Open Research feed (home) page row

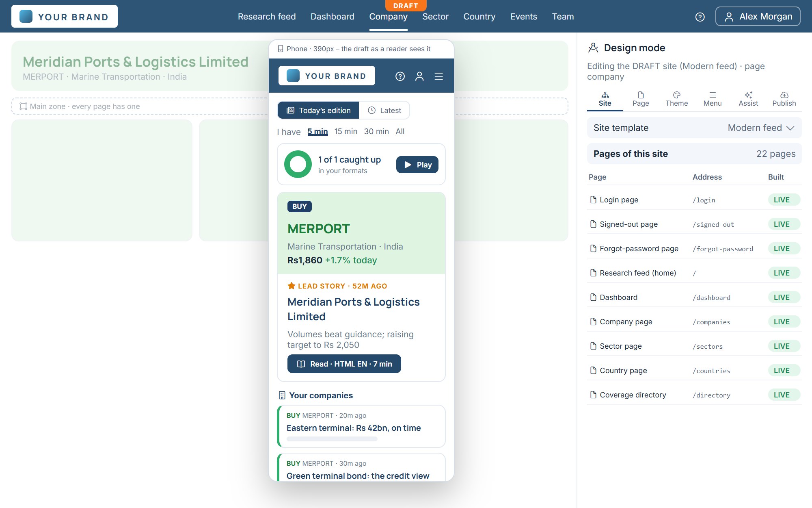tap(695, 273)
